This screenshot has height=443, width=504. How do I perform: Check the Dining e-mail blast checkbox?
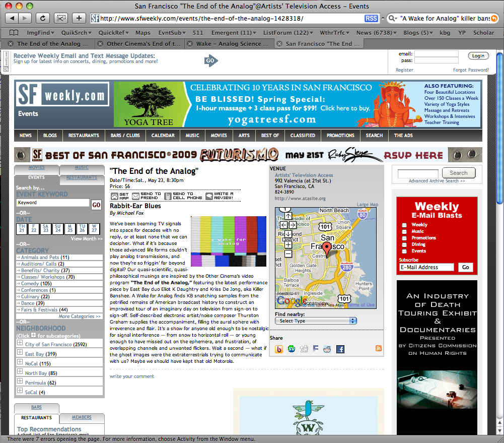404,244
